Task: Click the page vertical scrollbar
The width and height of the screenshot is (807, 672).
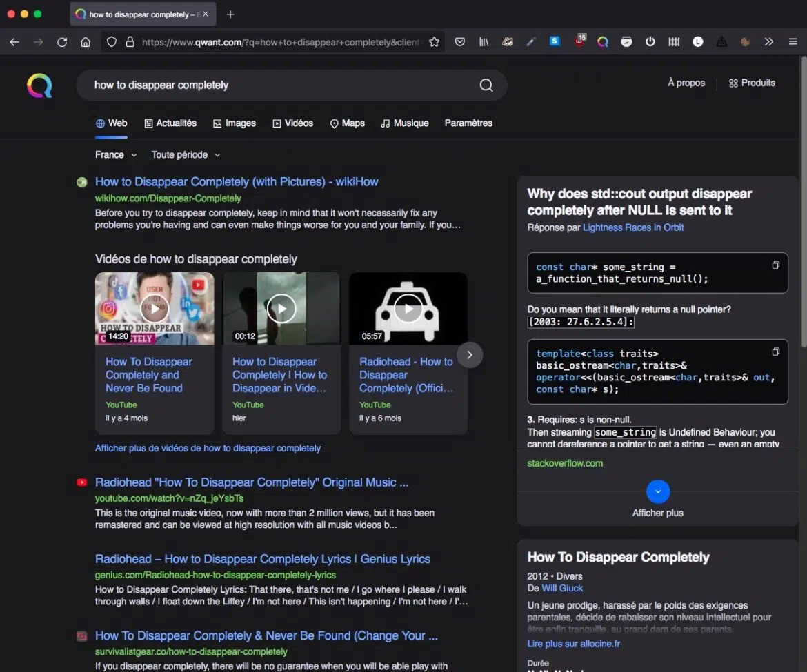Action: 804,201
